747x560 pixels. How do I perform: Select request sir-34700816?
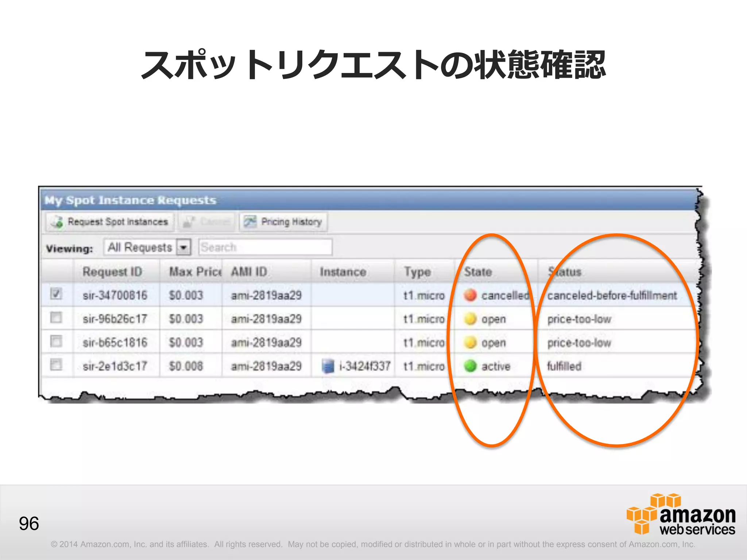point(115,295)
